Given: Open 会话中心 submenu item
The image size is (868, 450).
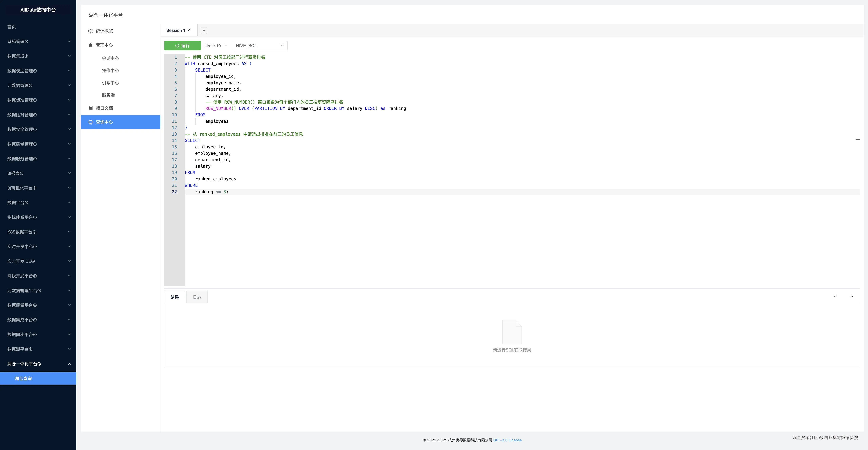Looking at the screenshot, I should 110,58.
